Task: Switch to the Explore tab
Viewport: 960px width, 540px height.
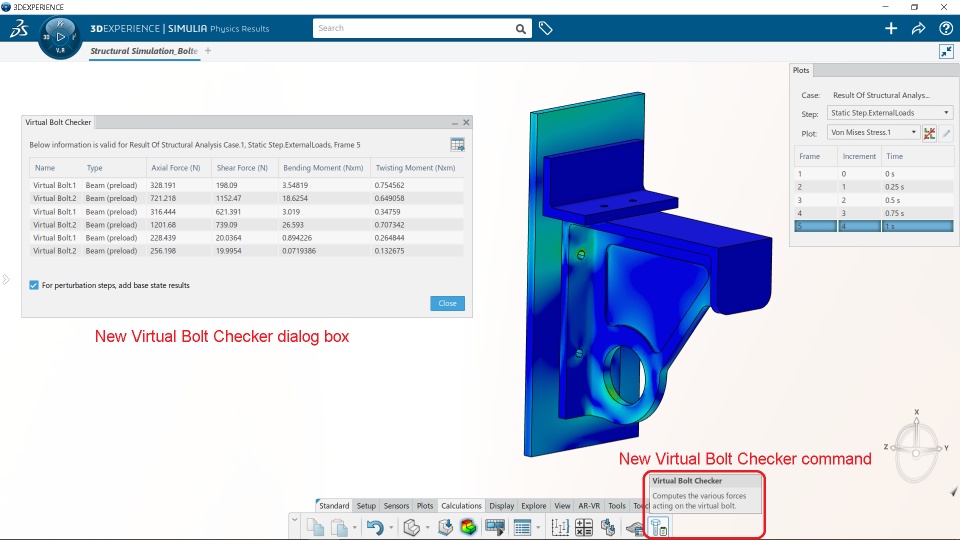Action: 533,506
